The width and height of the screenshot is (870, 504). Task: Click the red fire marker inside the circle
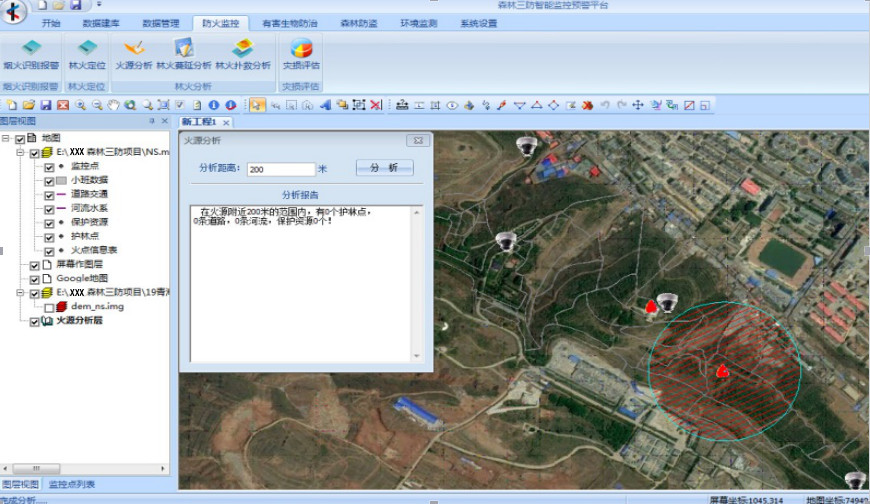pyautogui.click(x=722, y=371)
